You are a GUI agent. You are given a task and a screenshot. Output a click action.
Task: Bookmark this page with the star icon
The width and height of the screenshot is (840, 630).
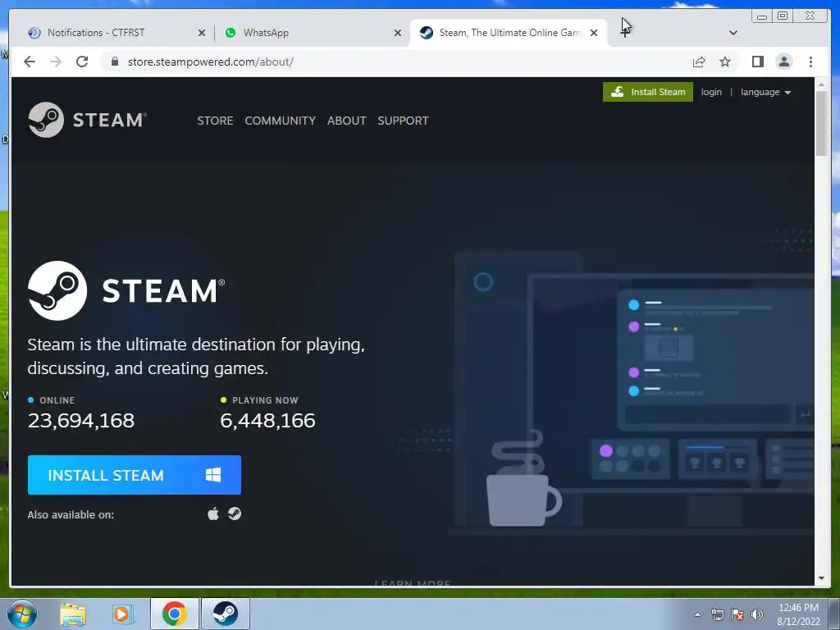725,62
